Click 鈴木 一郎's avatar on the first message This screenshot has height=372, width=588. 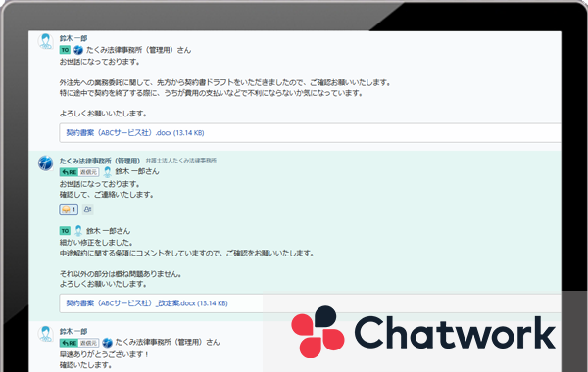pos(46,41)
